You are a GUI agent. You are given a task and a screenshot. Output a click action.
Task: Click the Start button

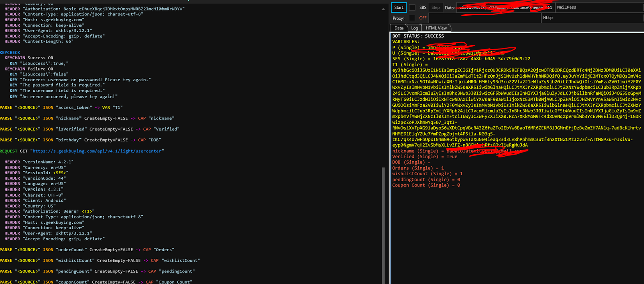(x=399, y=7)
